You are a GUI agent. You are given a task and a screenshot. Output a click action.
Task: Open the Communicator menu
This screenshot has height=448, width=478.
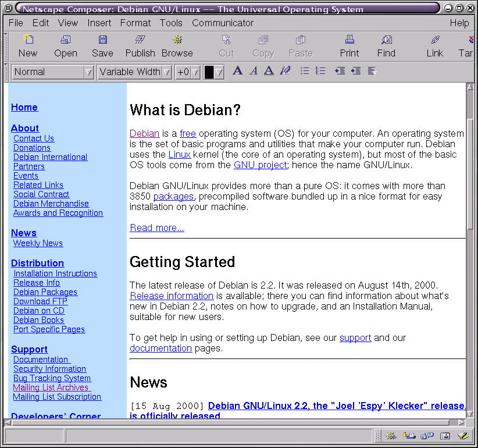[223, 23]
